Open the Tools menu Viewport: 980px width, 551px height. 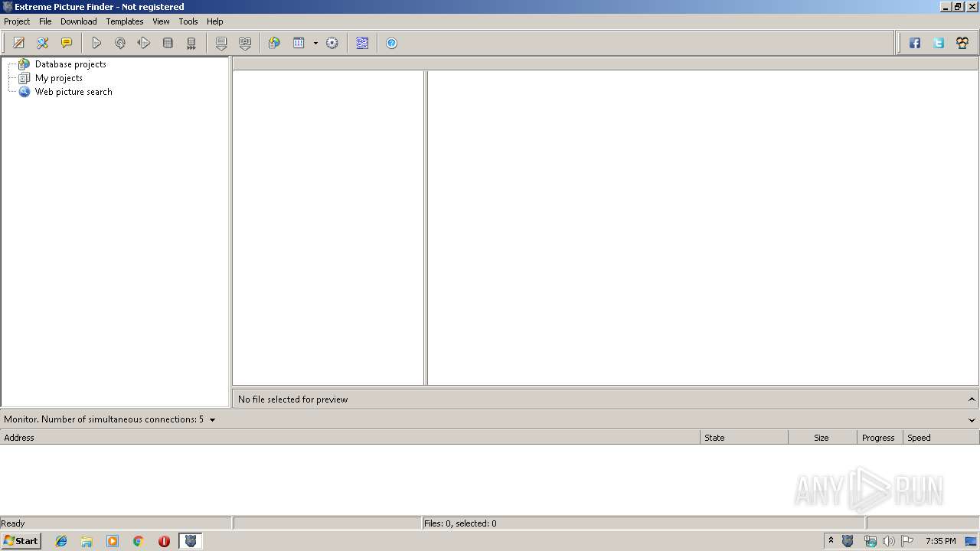[x=188, y=21]
